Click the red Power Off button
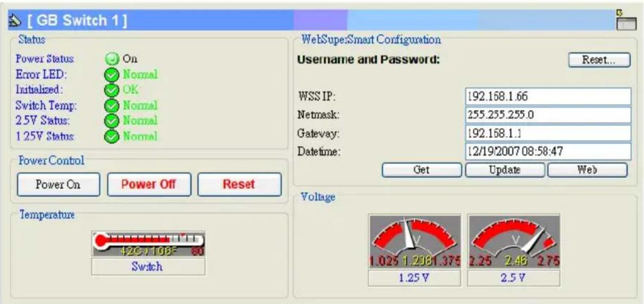The width and height of the screenshot is (644, 304). (x=149, y=185)
